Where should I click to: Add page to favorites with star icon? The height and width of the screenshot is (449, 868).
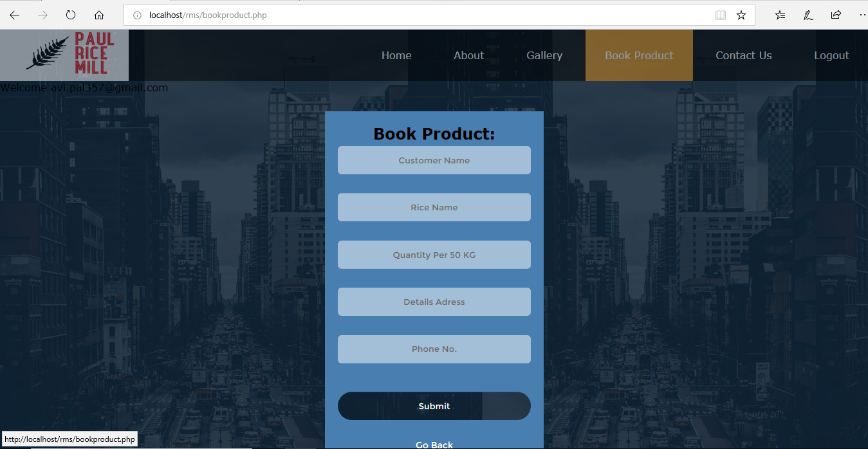pyautogui.click(x=741, y=15)
